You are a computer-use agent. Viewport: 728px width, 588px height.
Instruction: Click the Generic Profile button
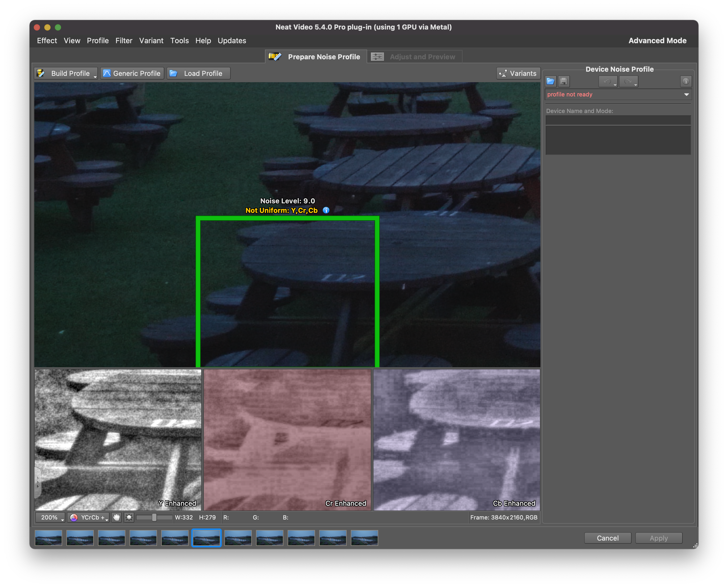coord(132,73)
